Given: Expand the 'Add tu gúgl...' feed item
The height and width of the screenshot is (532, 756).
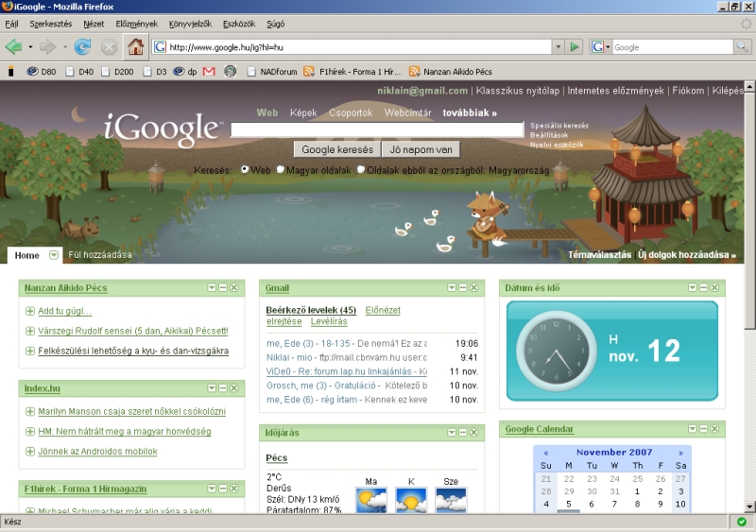Looking at the screenshot, I should pyautogui.click(x=30, y=311).
